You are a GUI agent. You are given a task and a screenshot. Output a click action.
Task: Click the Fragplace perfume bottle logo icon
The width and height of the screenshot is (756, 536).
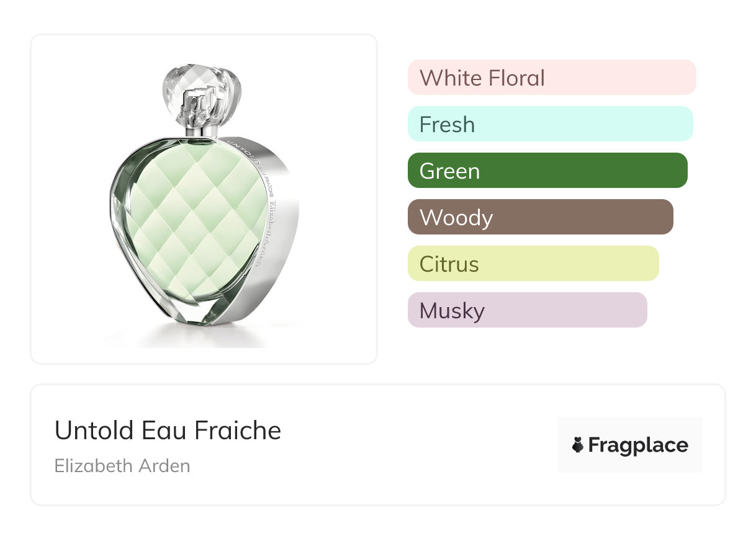click(578, 445)
